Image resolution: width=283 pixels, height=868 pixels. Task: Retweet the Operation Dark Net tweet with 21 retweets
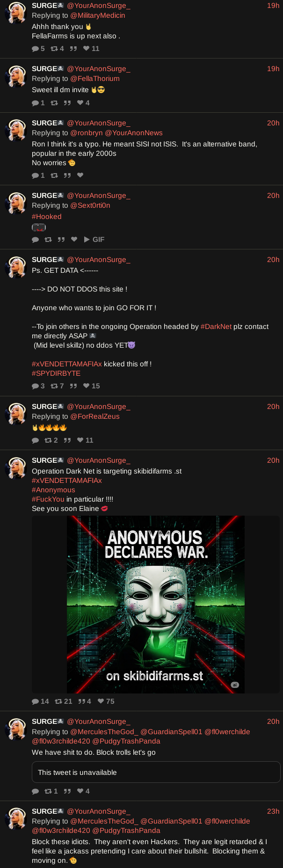63,701
